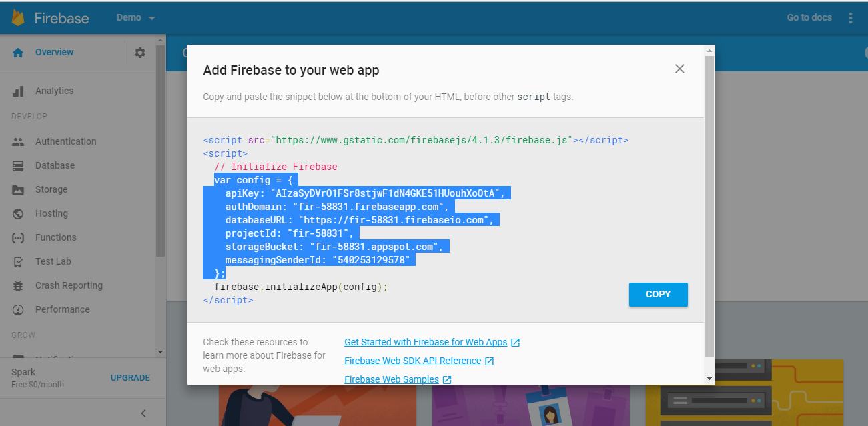Open the Demo project dropdown
The height and width of the screenshot is (426, 868).
coord(135,18)
